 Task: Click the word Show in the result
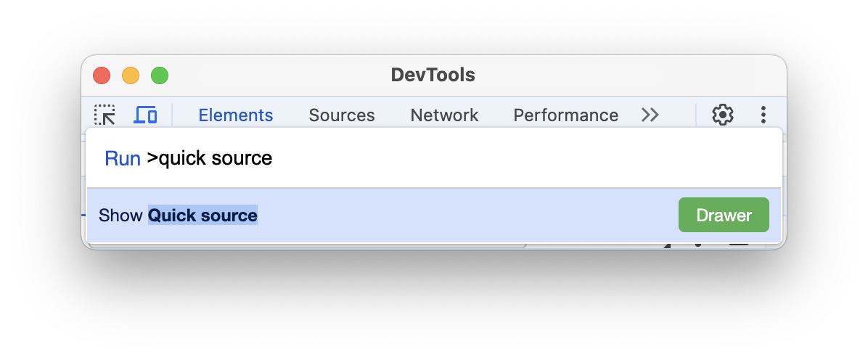click(x=120, y=216)
